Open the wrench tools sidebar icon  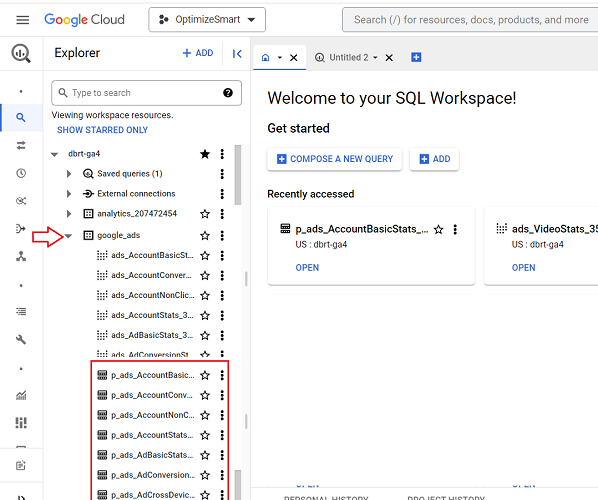coord(21,339)
